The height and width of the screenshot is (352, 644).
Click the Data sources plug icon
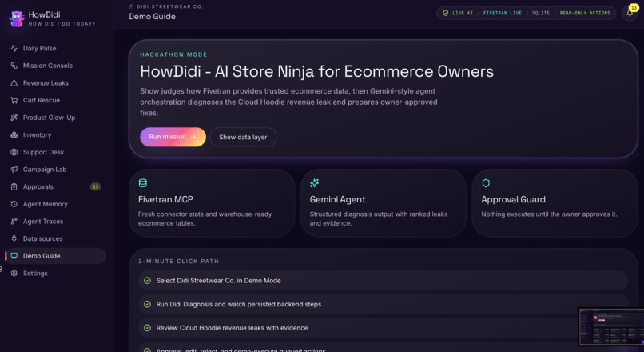(x=14, y=238)
